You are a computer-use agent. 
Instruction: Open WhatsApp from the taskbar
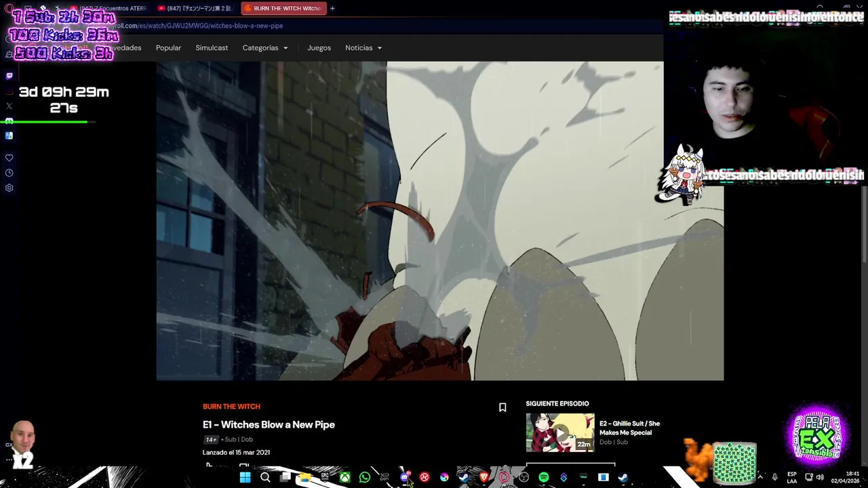pyautogui.click(x=365, y=477)
